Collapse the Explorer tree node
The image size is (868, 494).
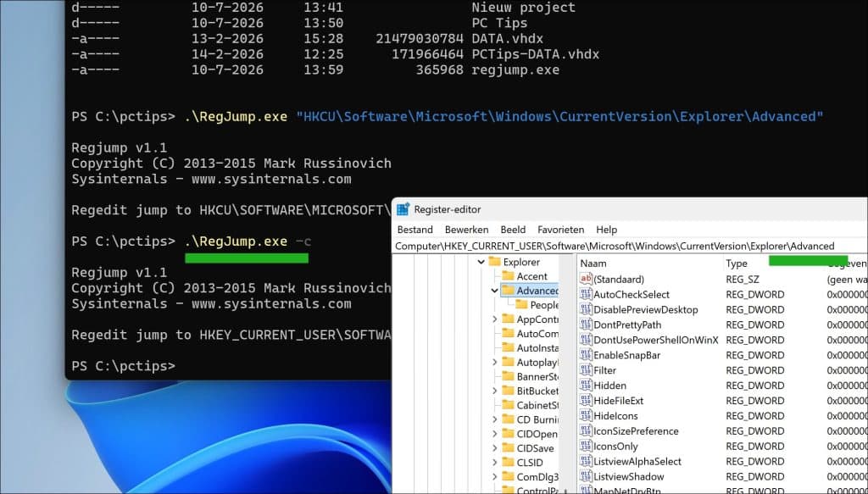point(481,262)
